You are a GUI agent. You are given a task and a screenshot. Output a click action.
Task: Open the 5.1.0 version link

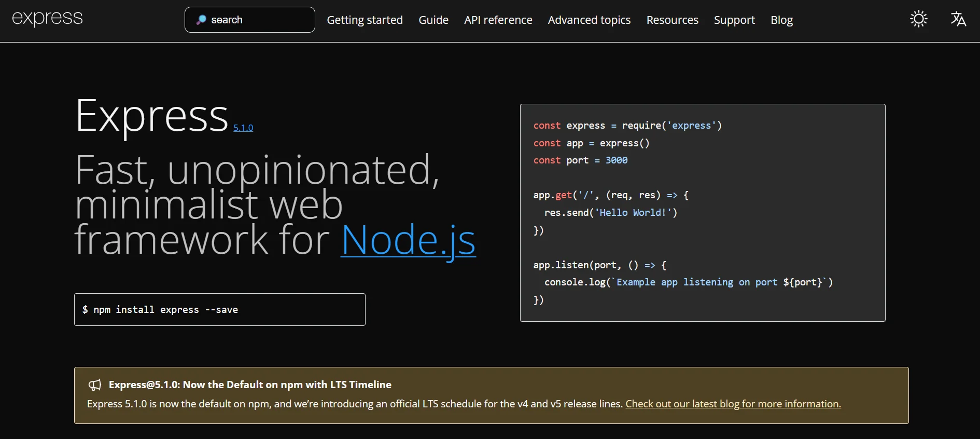click(243, 128)
